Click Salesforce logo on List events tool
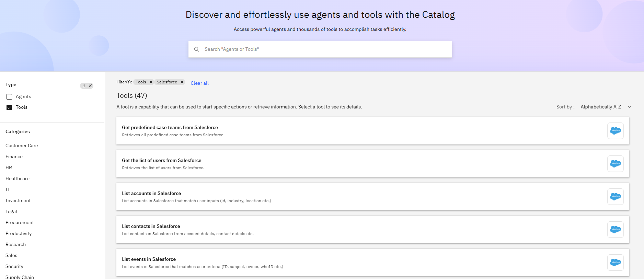The width and height of the screenshot is (644, 279). 615,263
